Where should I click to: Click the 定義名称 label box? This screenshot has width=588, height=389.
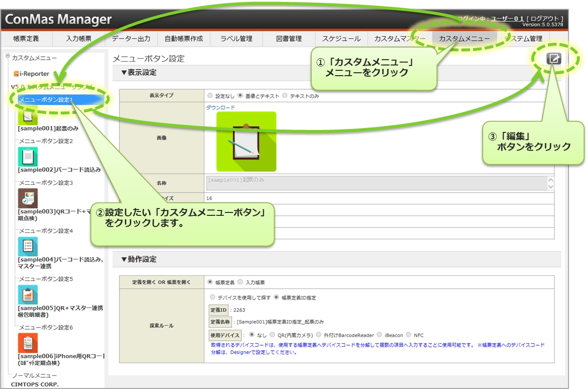tap(220, 322)
